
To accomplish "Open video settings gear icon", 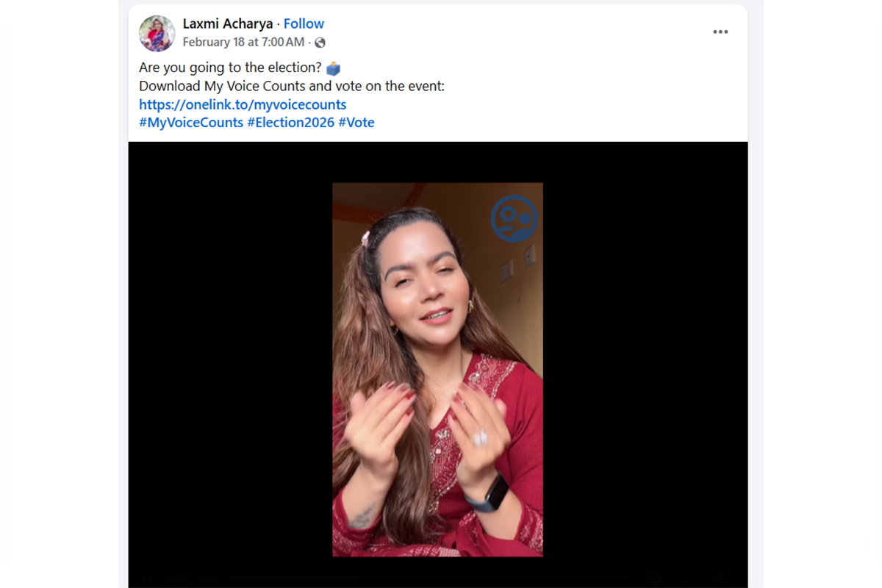I will click(x=652, y=578).
